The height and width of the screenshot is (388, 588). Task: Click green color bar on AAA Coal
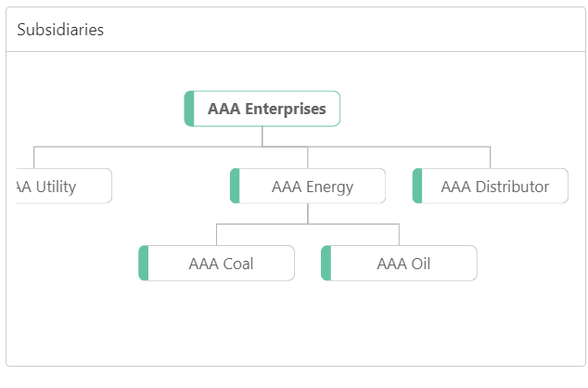144,264
